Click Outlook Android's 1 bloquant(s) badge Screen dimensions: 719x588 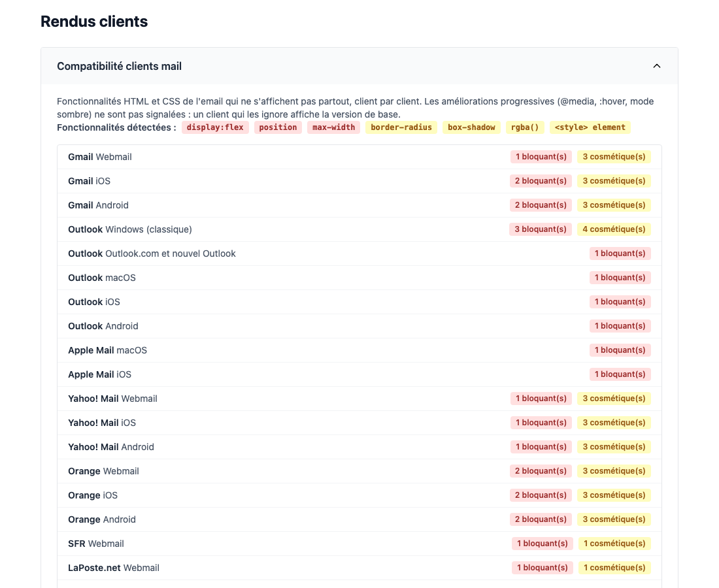pyautogui.click(x=620, y=326)
